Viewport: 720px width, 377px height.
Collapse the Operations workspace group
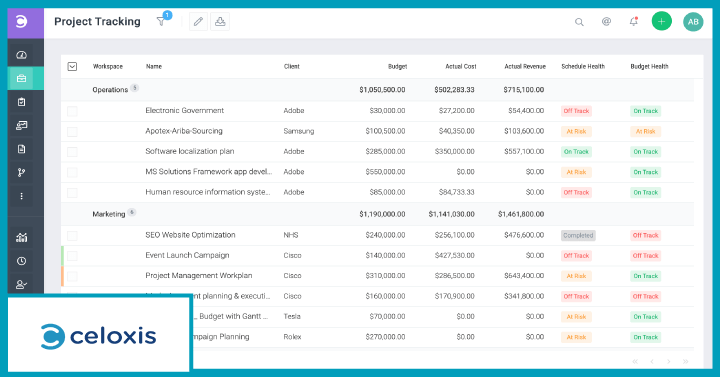pyautogui.click(x=110, y=90)
